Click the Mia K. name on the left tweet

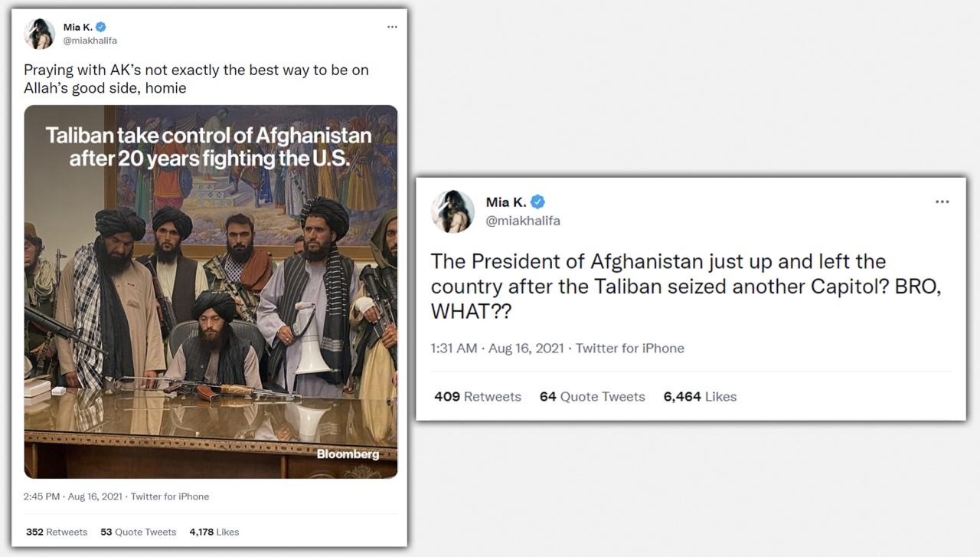tap(77, 28)
